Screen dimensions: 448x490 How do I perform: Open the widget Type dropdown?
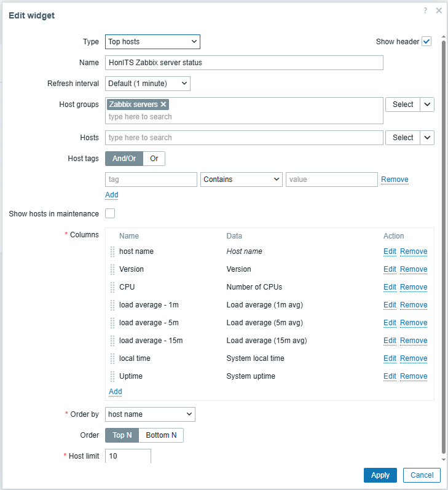152,42
